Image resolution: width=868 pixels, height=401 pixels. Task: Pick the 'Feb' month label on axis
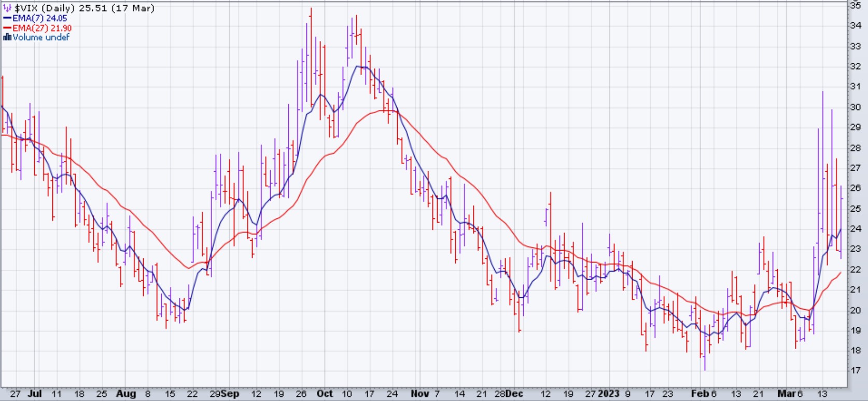700,394
